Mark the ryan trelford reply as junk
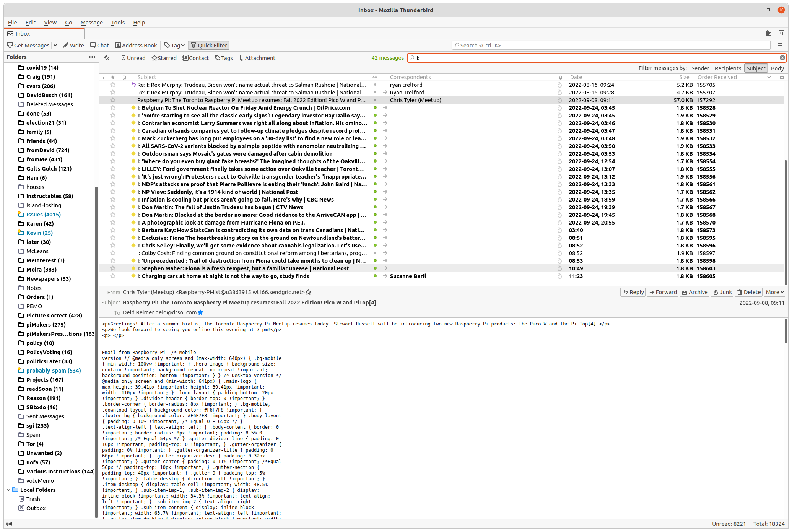Viewport: 792px width, 532px height. tap(559, 85)
